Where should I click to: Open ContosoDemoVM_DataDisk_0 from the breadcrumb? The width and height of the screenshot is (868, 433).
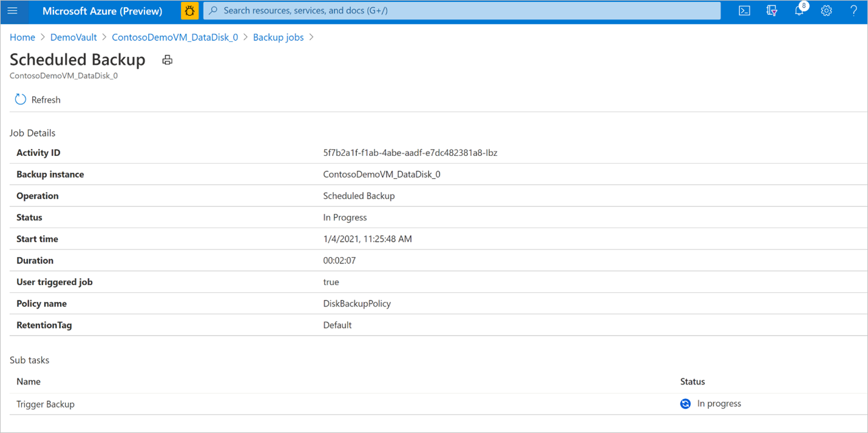[175, 37]
